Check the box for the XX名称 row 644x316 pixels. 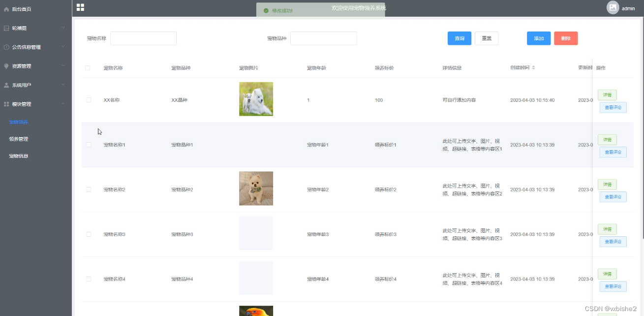click(89, 100)
